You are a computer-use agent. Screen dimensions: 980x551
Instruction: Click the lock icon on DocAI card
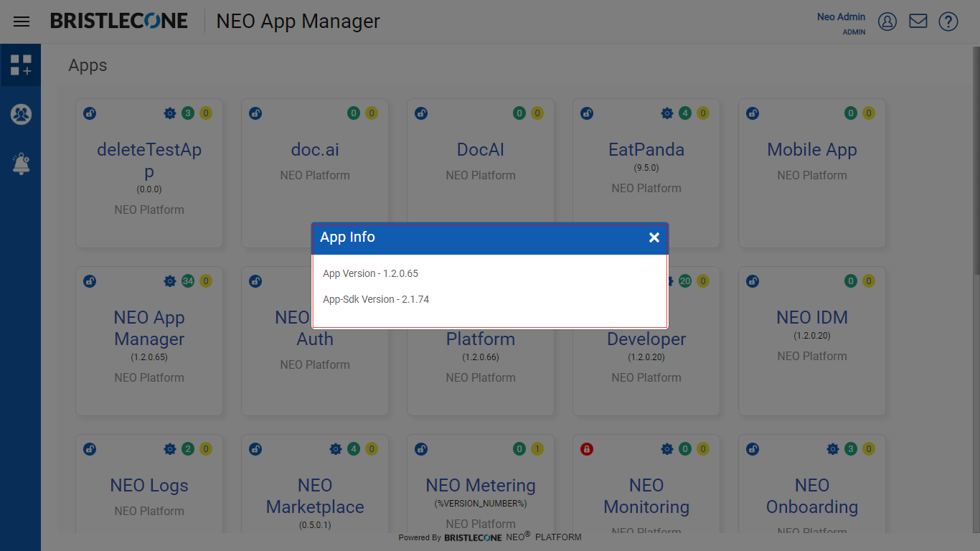click(x=421, y=113)
